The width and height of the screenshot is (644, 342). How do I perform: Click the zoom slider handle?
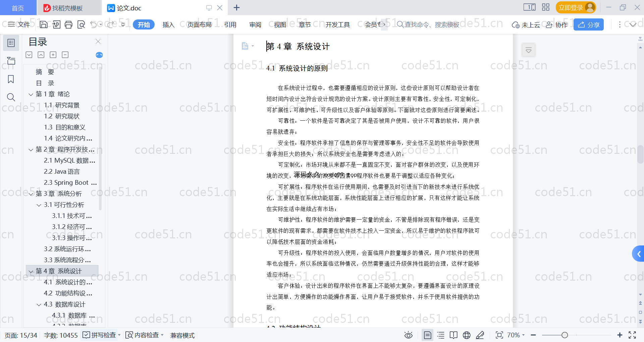click(565, 335)
